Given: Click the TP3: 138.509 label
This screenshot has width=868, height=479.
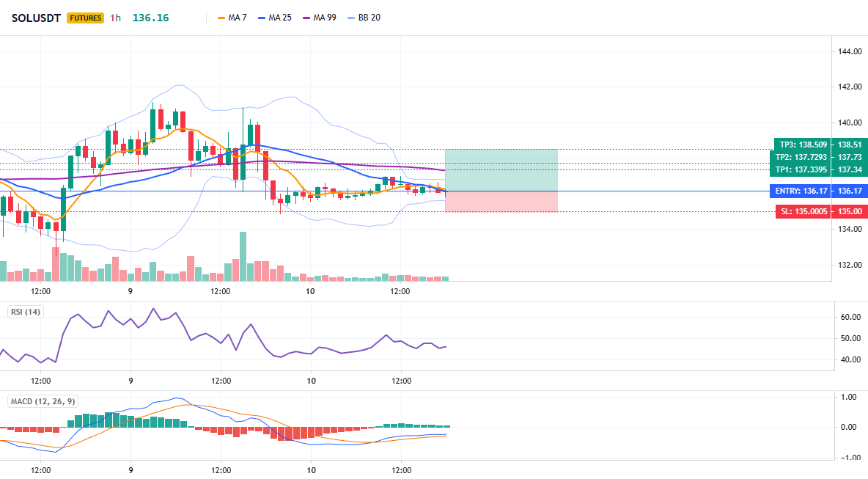Looking at the screenshot, I should tap(803, 145).
